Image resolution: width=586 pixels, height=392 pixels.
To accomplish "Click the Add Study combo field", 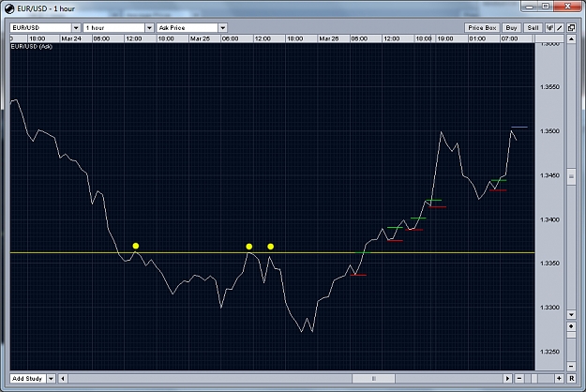I will (x=28, y=379).
